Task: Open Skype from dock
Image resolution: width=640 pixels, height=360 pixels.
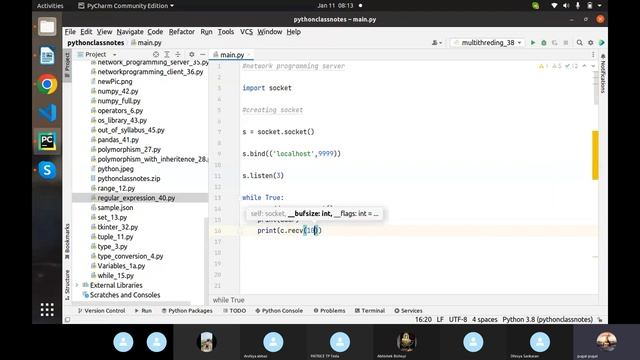Action: pos(47,170)
